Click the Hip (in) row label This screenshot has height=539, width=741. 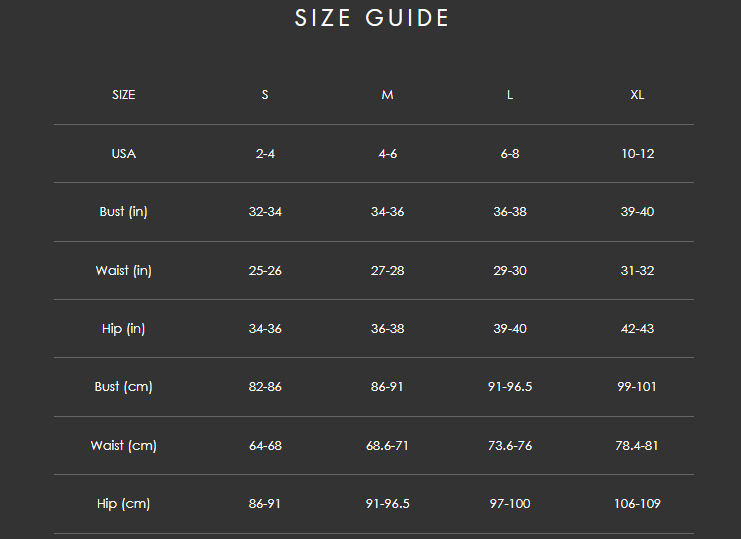pyautogui.click(x=124, y=329)
